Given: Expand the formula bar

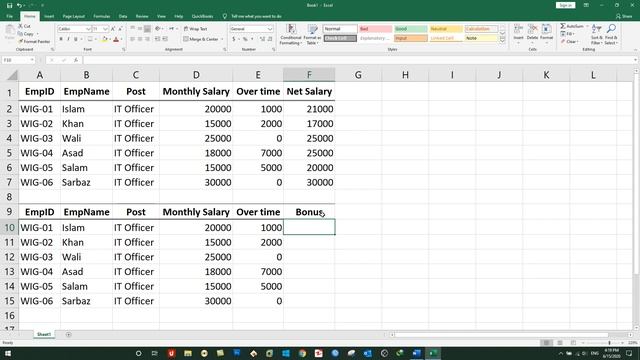Looking at the screenshot, I should click(636, 60).
